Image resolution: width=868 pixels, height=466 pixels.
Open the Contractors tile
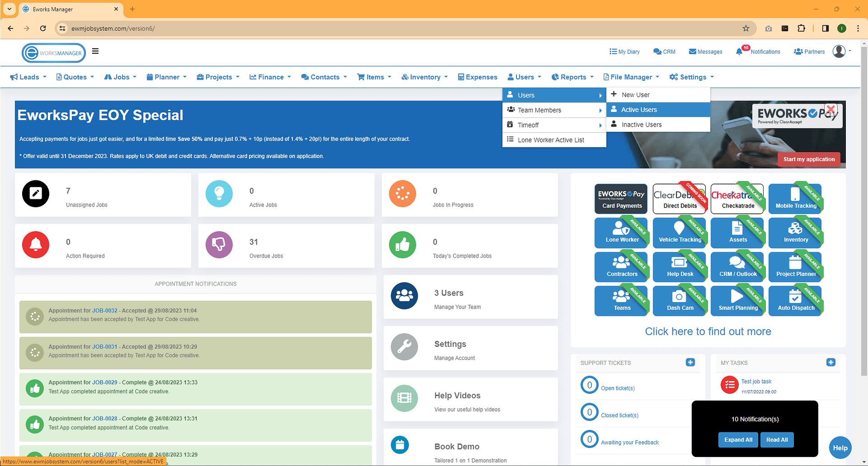coord(622,267)
